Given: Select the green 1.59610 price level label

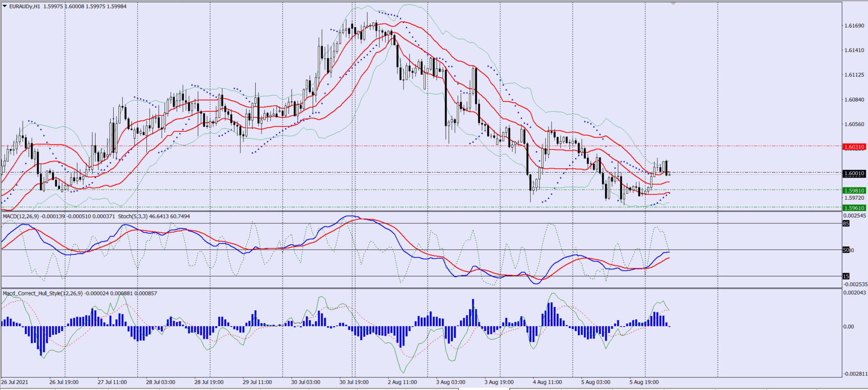Looking at the screenshot, I should [x=854, y=208].
